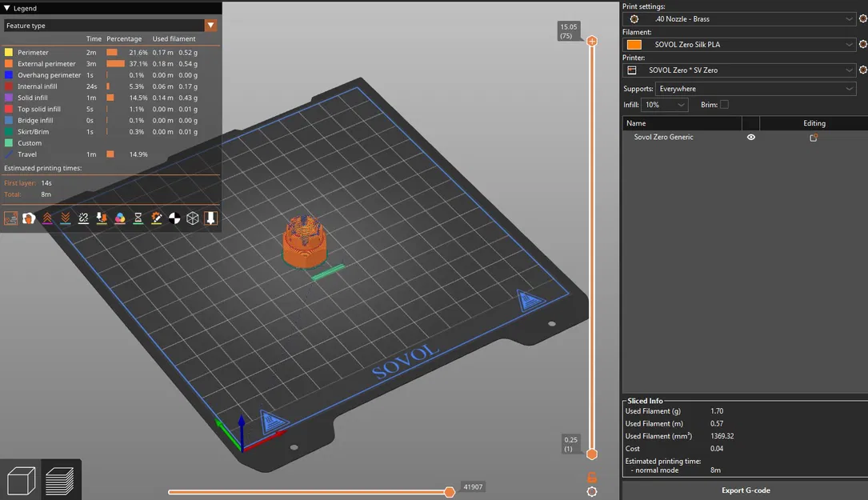The image size is (868, 500).
Task: Open the Filament settings gear icon
Action: (x=862, y=45)
